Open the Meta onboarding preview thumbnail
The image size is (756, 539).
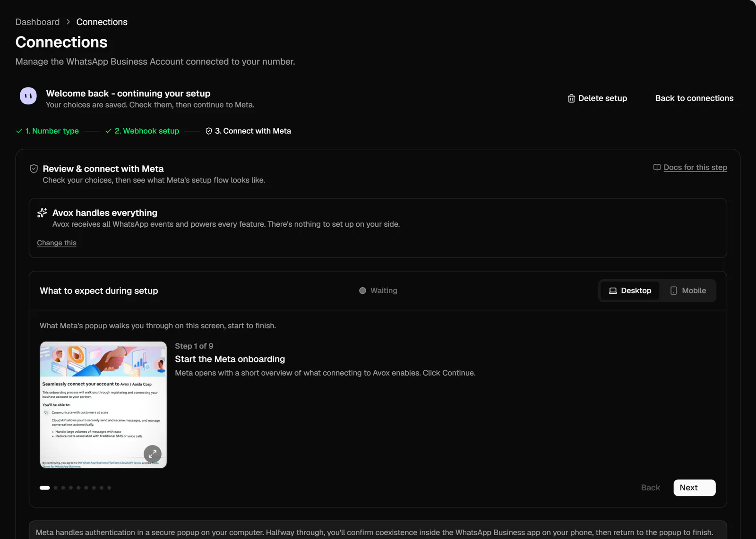click(x=103, y=405)
